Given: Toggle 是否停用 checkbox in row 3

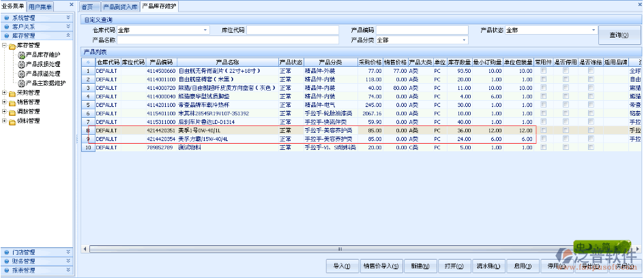Looking at the screenshot, I should [x=566, y=88].
